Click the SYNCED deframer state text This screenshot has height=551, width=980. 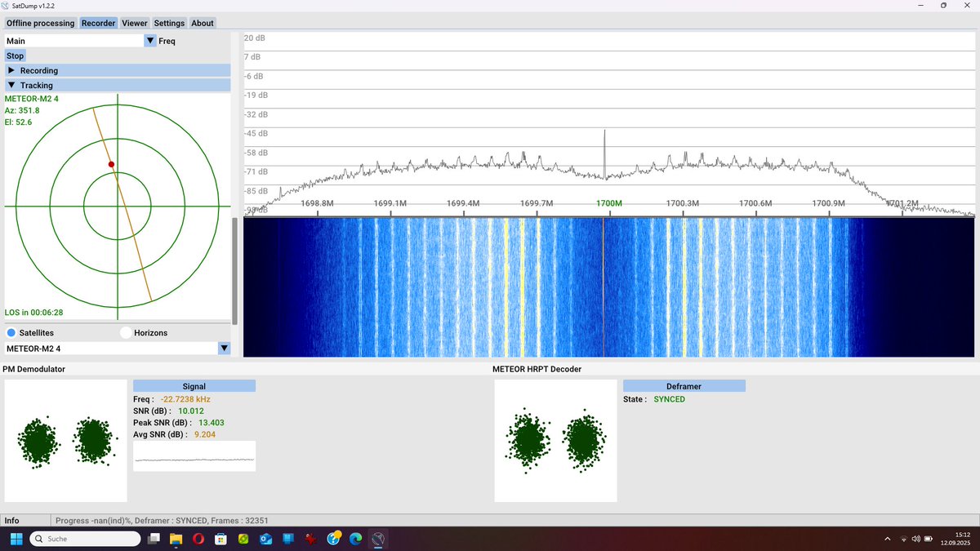(670, 399)
